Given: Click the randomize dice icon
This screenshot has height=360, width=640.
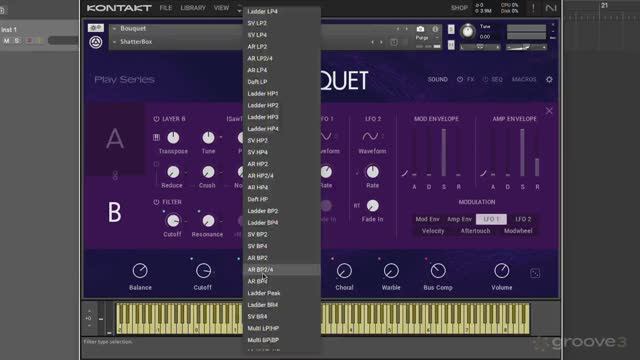Looking at the screenshot, I should pyautogui.click(x=535, y=273).
